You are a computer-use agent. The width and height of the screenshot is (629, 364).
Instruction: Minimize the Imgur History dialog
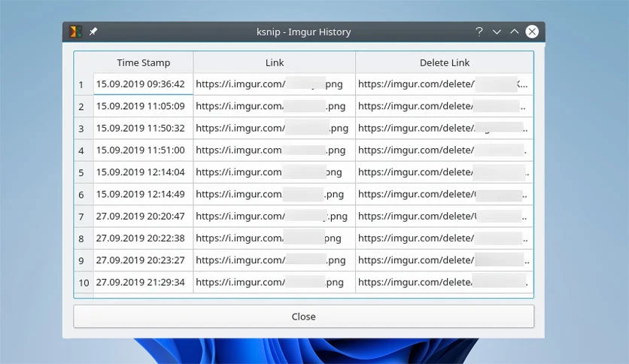[497, 32]
